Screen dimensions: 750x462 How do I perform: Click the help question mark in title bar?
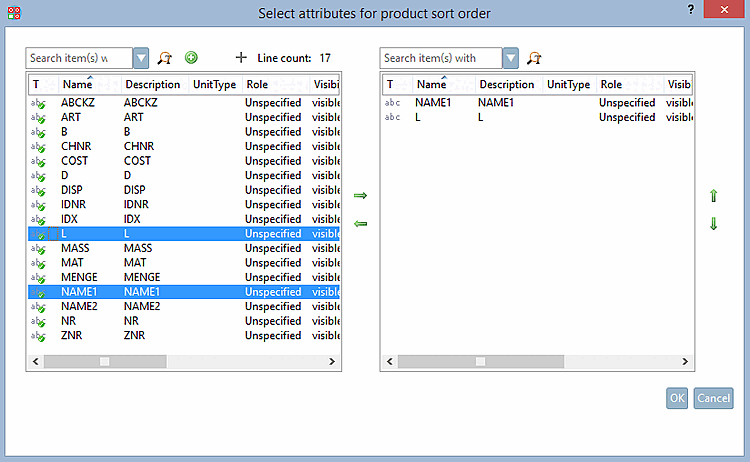click(690, 9)
